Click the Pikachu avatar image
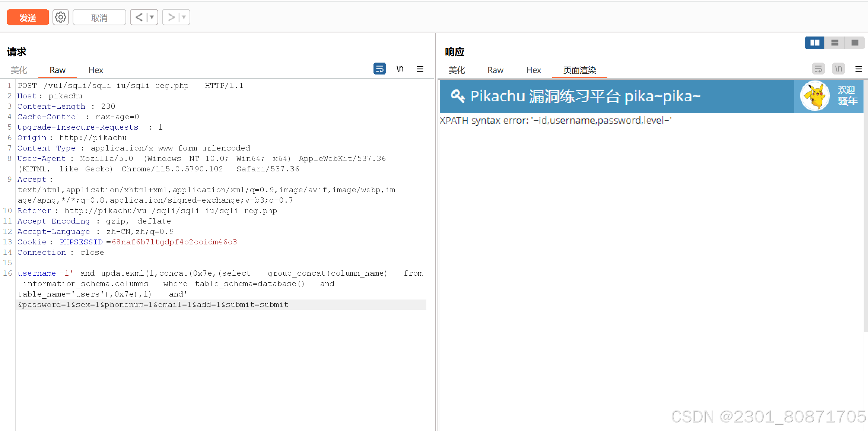Image resolution: width=868 pixels, height=431 pixels. coord(815,96)
